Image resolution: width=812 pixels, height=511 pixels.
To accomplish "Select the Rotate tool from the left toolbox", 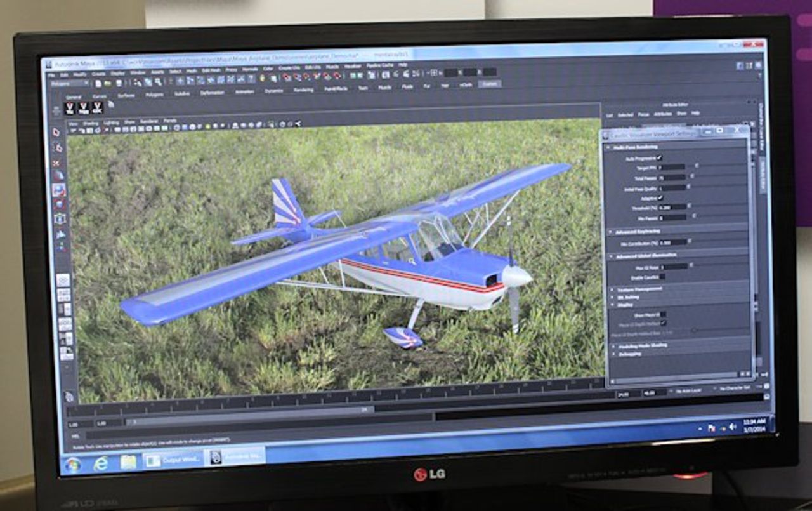I will 58,189.
